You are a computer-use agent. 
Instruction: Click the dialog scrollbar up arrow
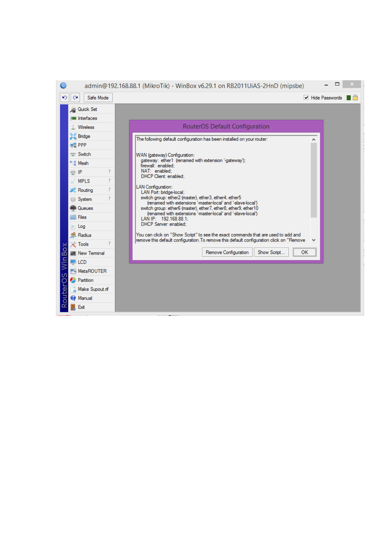tap(314, 139)
